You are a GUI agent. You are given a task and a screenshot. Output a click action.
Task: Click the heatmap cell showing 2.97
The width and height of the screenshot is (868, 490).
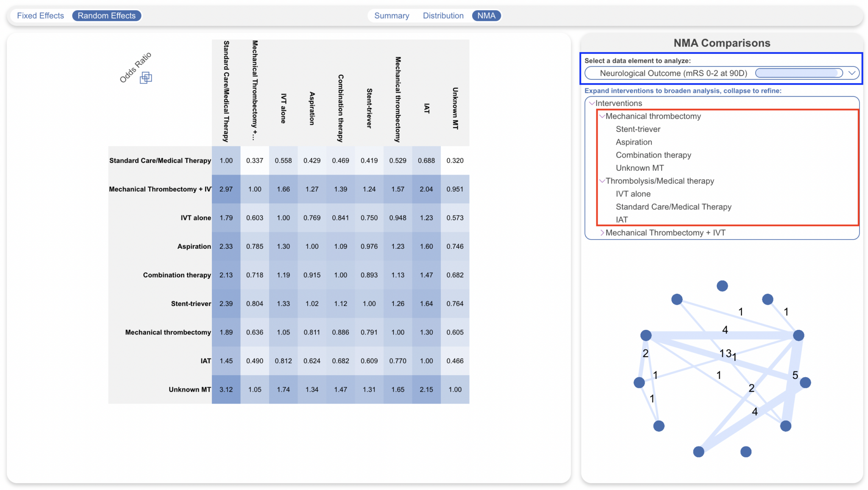pos(226,189)
